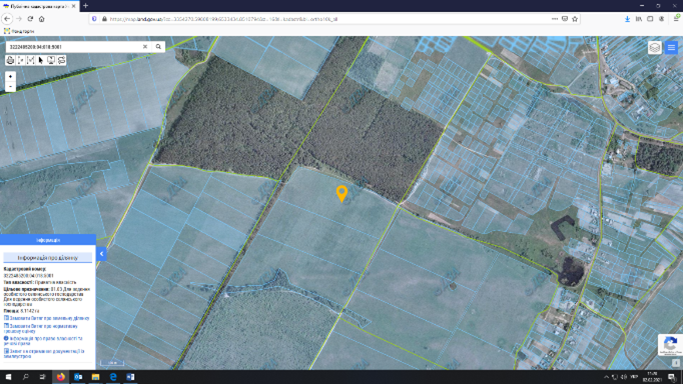Open the blue hamburger map menu

[671, 47]
